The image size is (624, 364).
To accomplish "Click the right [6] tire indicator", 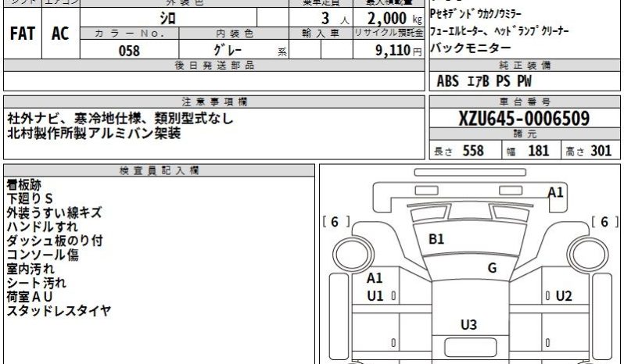I will click(x=604, y=222).
